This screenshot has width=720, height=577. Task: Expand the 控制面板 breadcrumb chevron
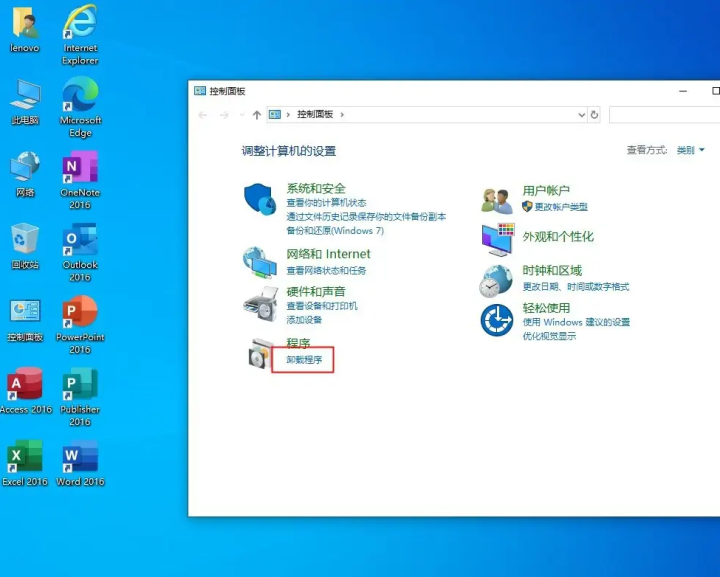[342, 115]
